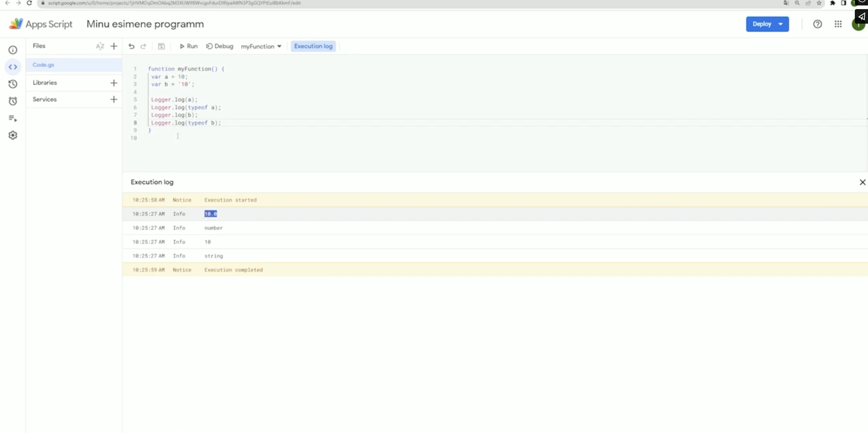The height and width of the screenshot is (433, 868).
Task: Open Executions list in the sidebar
Action: click(13, 118)
